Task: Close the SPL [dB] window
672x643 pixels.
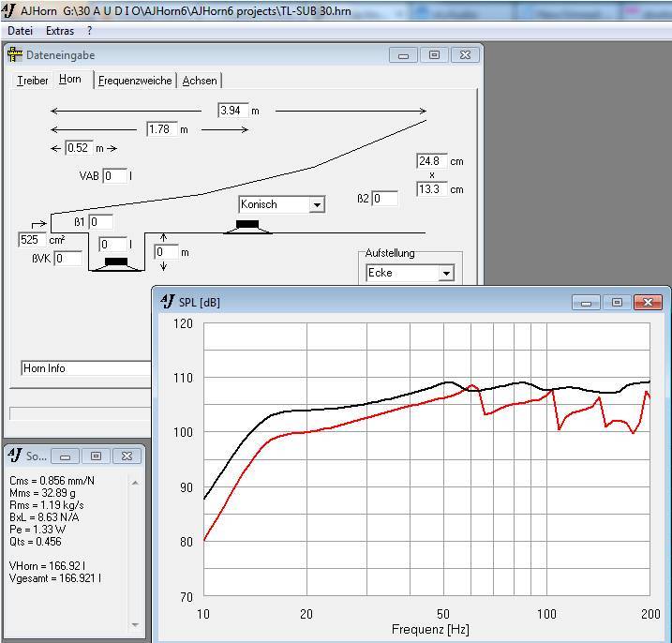Action: point(648,302)
